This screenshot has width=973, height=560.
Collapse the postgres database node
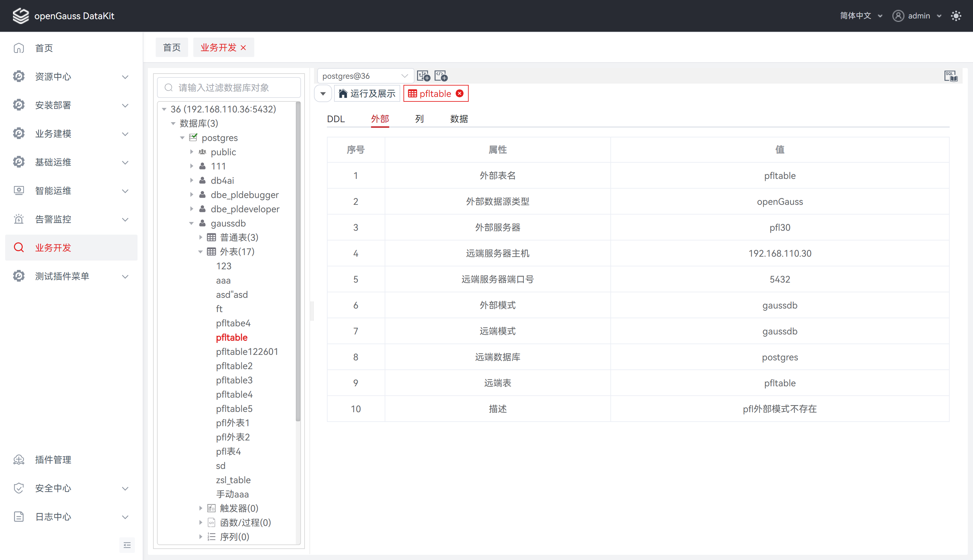coord(182,138)
